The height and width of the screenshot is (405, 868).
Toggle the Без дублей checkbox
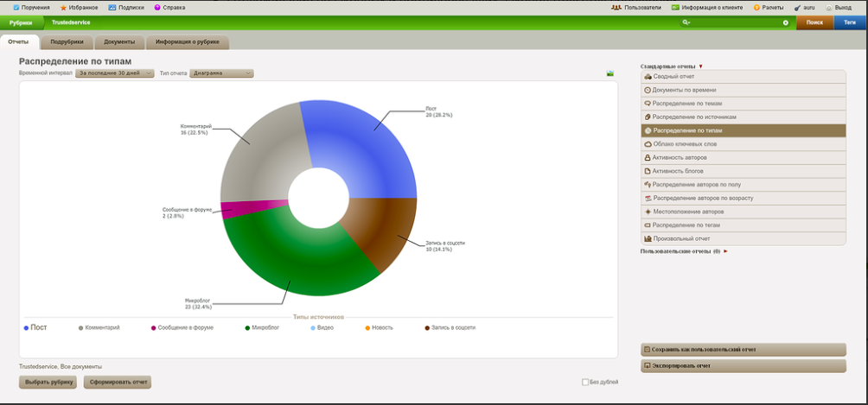point(585,382)
